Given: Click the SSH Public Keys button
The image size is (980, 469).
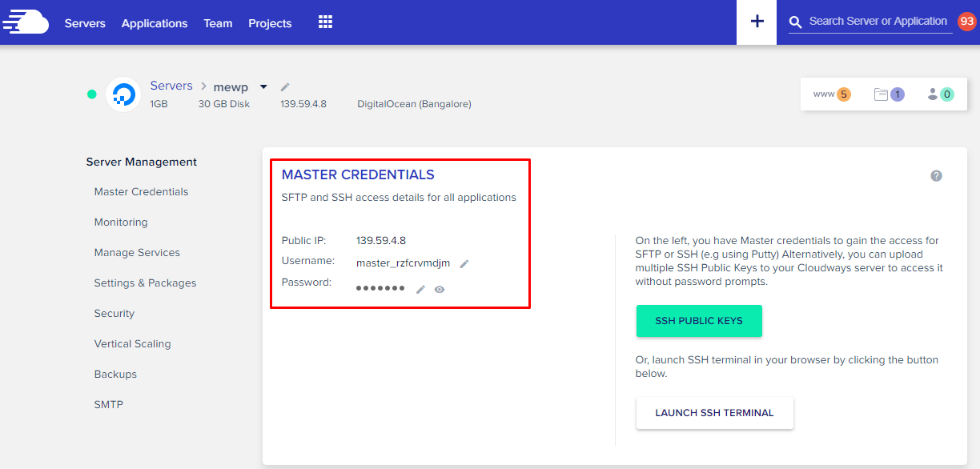Looking at the screenshot, I should pos(699,321).
